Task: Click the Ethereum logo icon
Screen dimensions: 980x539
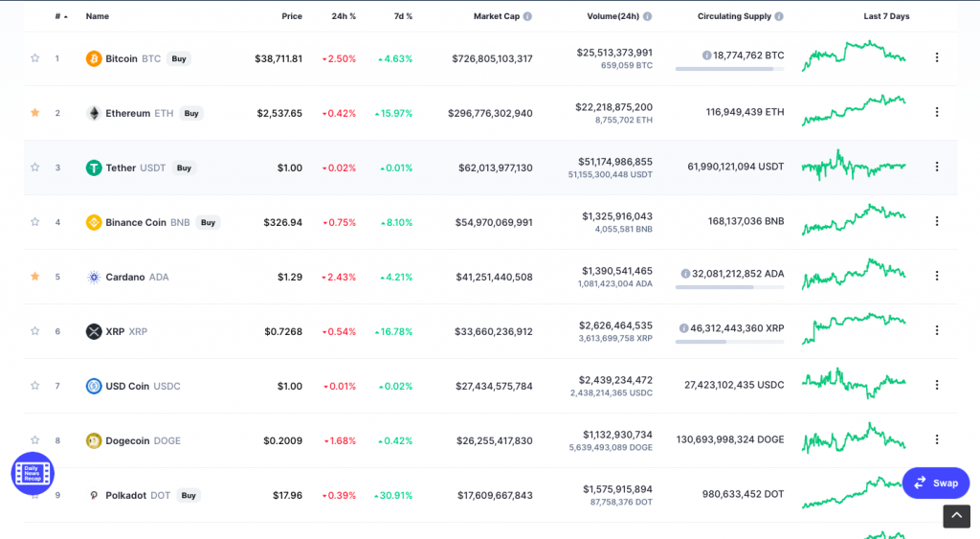Action: point(94,113)
